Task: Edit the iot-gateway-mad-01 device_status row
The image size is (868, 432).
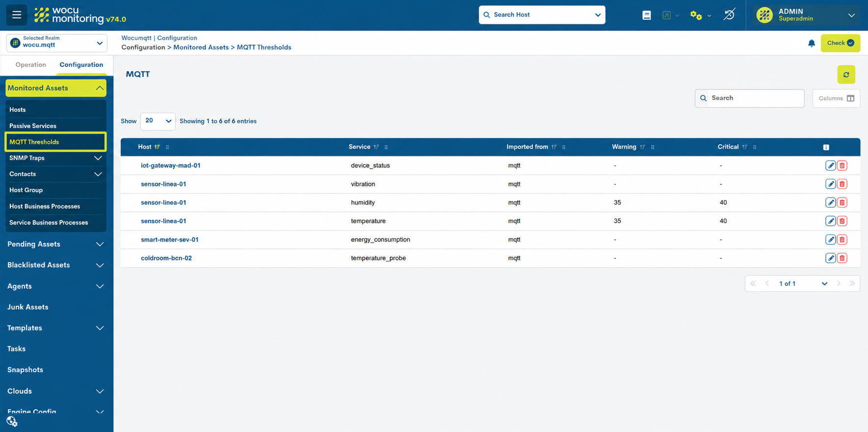Action: pyautogui.click(x=830, y=166)
